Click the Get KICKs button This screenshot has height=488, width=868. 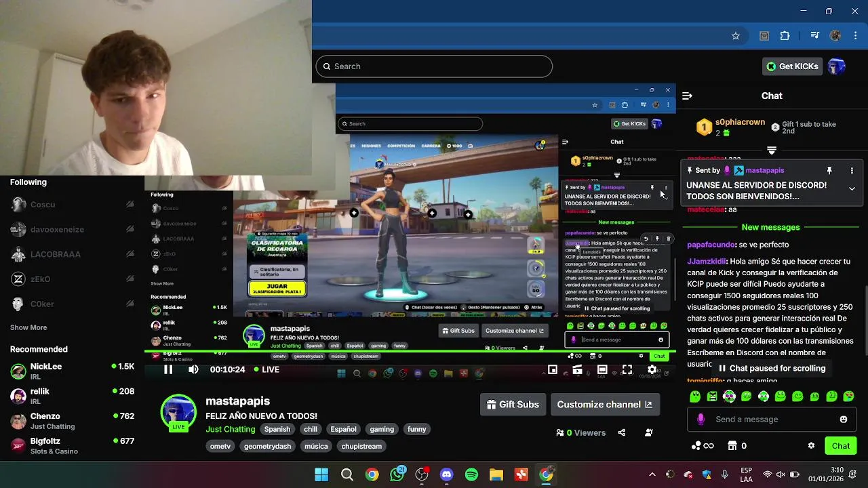pyautogui.click(x=792, y=66)
